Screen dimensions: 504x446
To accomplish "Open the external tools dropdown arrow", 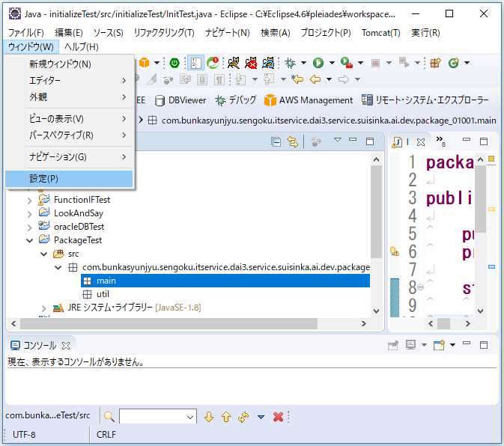I will [361, 63].
